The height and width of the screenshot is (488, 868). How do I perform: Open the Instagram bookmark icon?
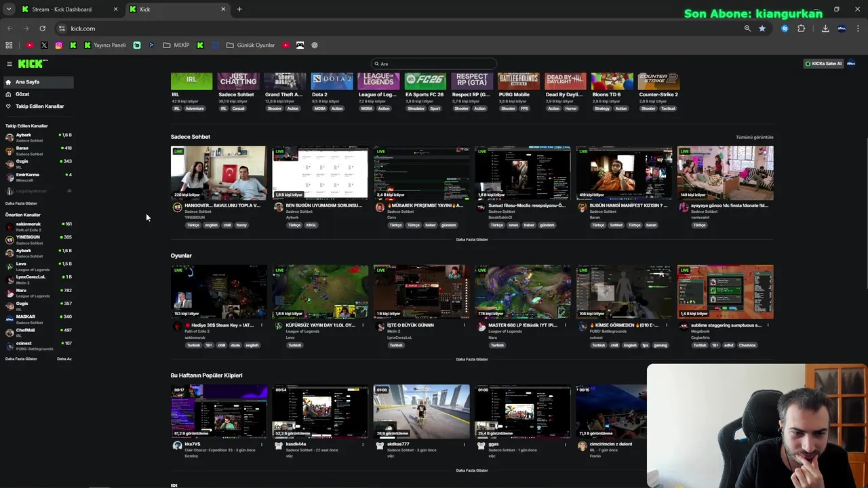(x=59, y=45)
